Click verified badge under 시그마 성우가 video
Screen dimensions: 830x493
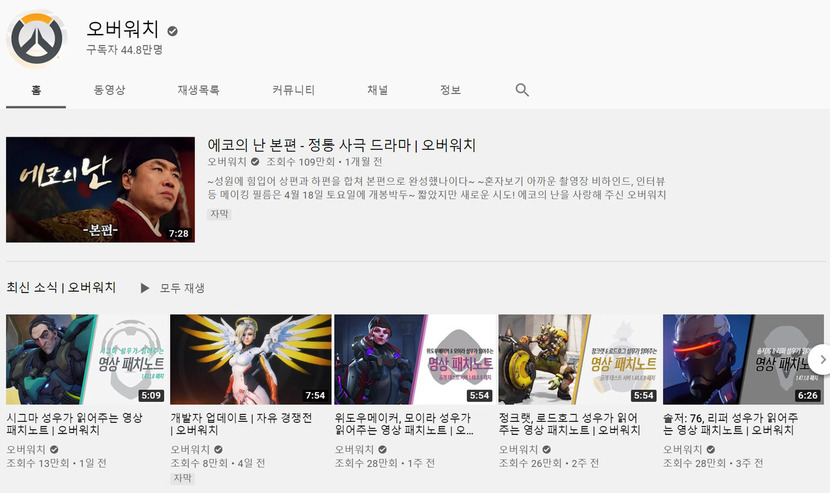[x=54, y=450]
